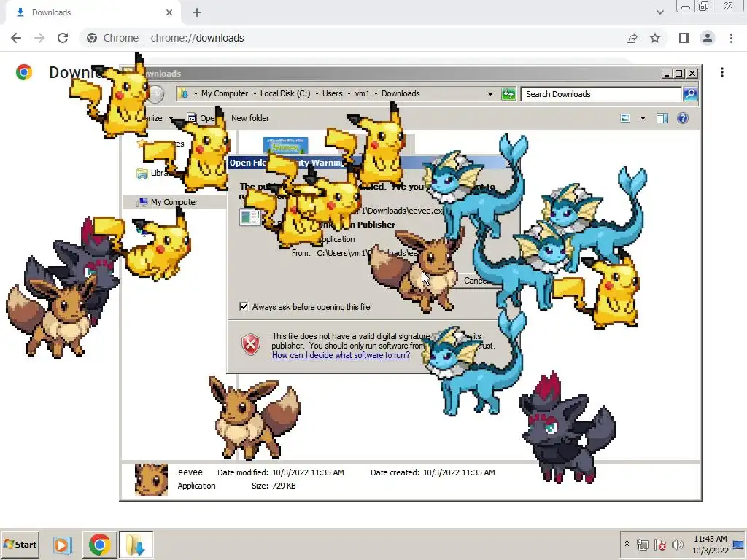Viewport: 747px width, 560px height.
Task: Click the Show desktop button
Action: [738, 545]
